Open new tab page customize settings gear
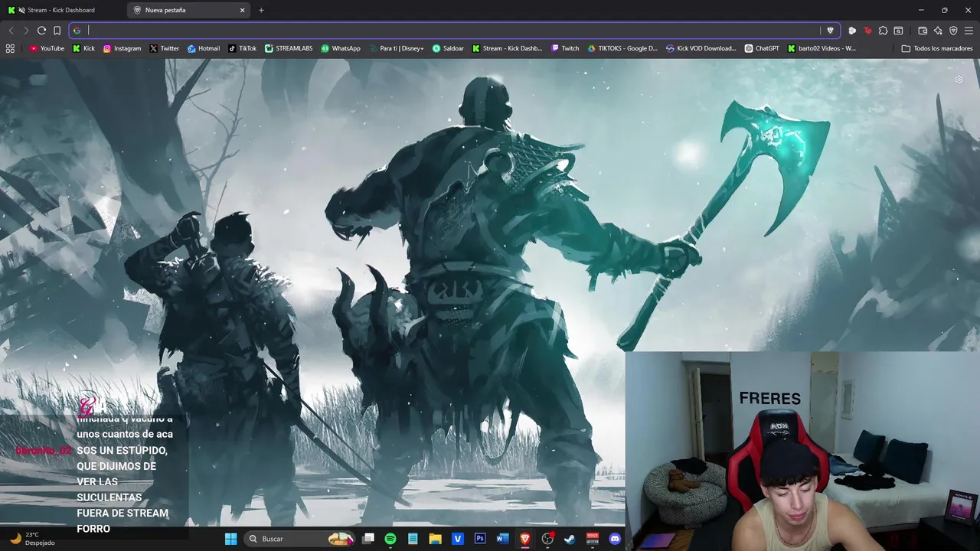 coord(959,80)
